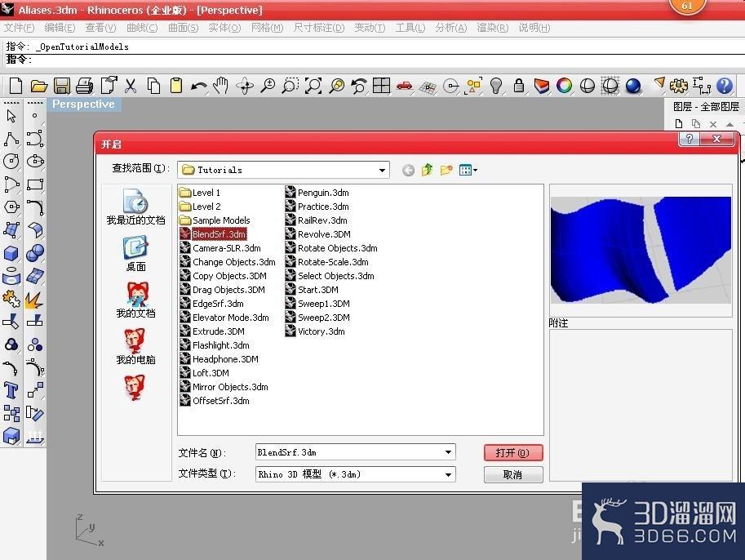Screen dimensions: 745x560
Task: Click the create new folder icon in dialog
Action: (x=446, y=170)
